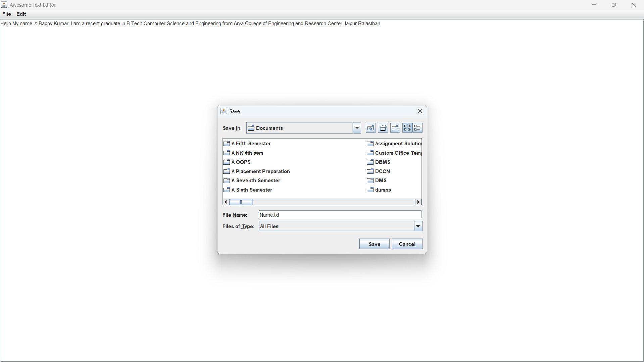
Task: Open the File menu
Action: click(6, 14)
